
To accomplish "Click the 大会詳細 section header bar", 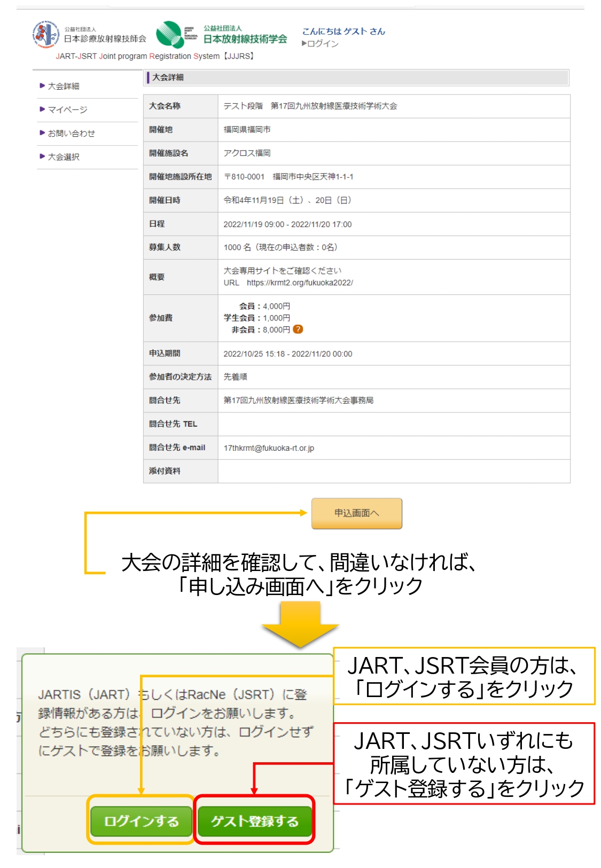I will 356,77.
